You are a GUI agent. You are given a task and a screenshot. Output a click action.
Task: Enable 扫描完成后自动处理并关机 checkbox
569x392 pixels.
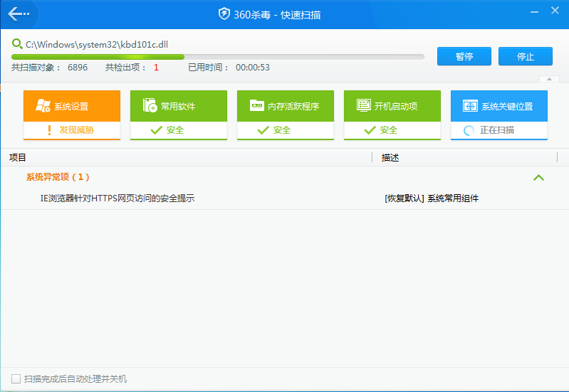coord(16,379)
